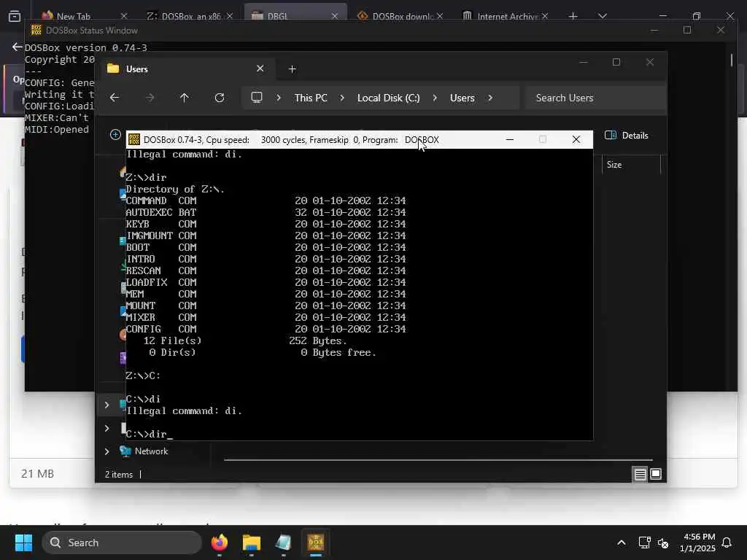Expand the upper collapsed navigation chevron
The width and height of the screenshot is (747, 560).
(107, 405)
